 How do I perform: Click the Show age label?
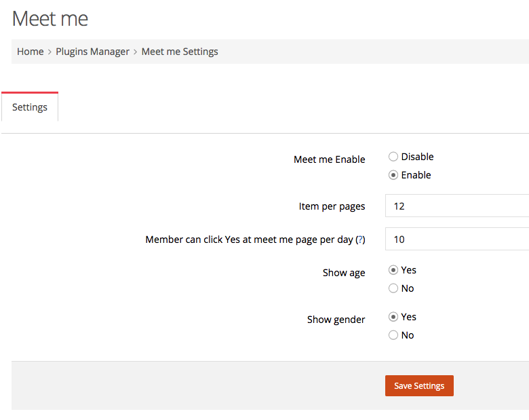click(344, 273)
